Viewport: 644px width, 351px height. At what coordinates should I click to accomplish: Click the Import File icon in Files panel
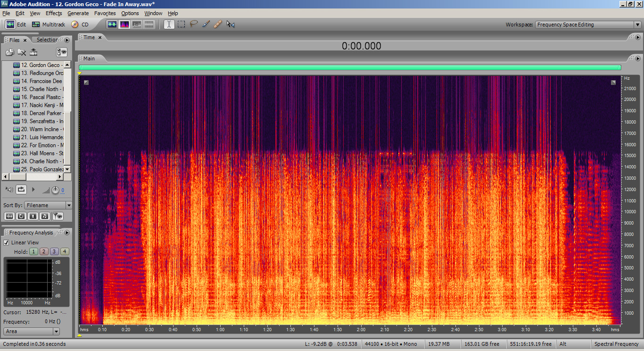9,52
